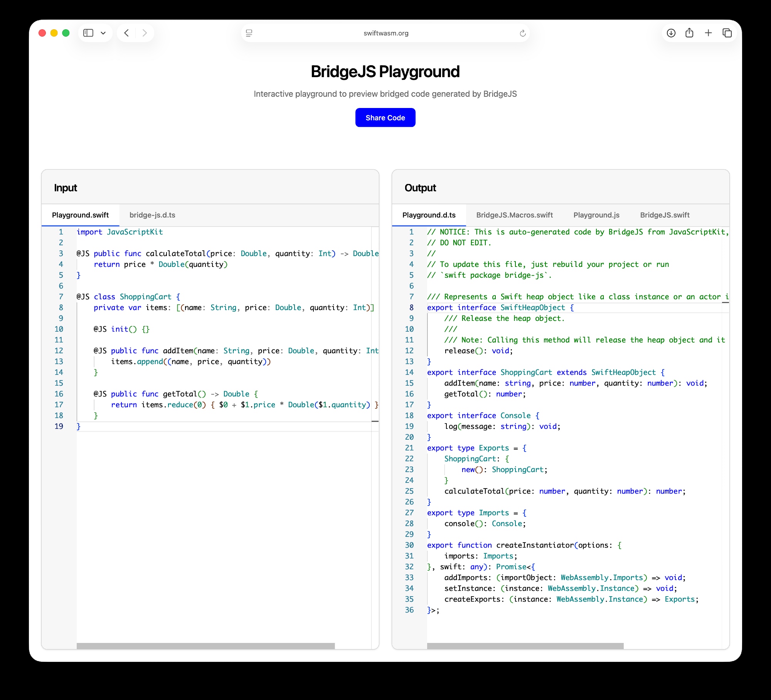Switch to the bridge-js.d.ts input tab
Screen dimensions: 771x700
152,215
